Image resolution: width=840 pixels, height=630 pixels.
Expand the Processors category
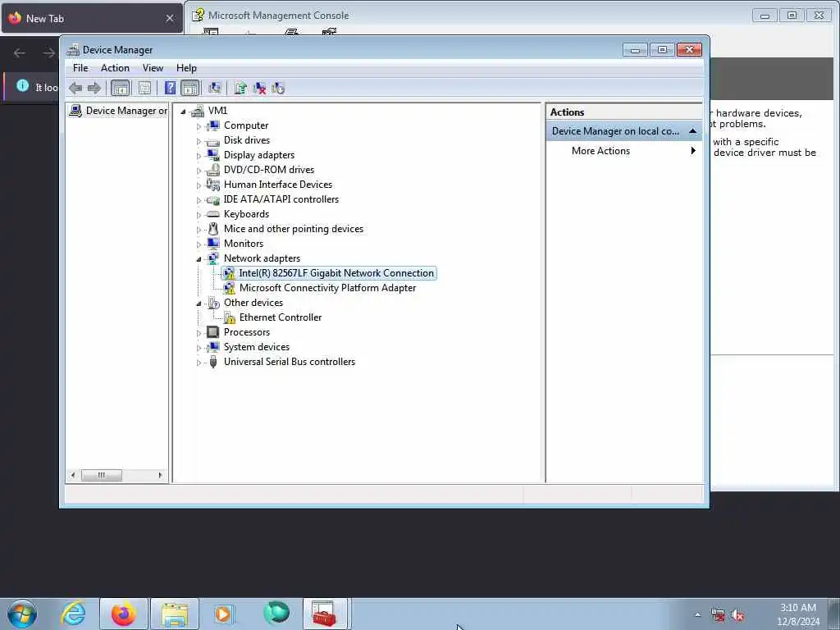click(x=199, y=333)
